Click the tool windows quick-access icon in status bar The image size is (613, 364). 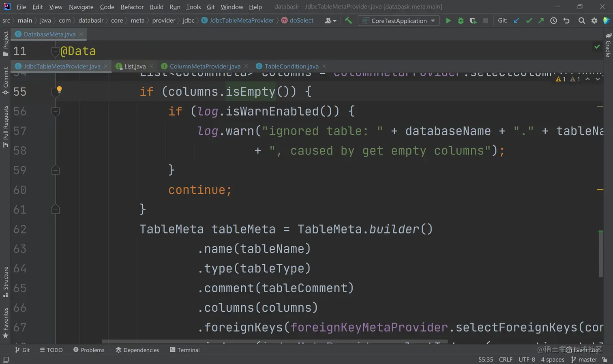point(6,360)
